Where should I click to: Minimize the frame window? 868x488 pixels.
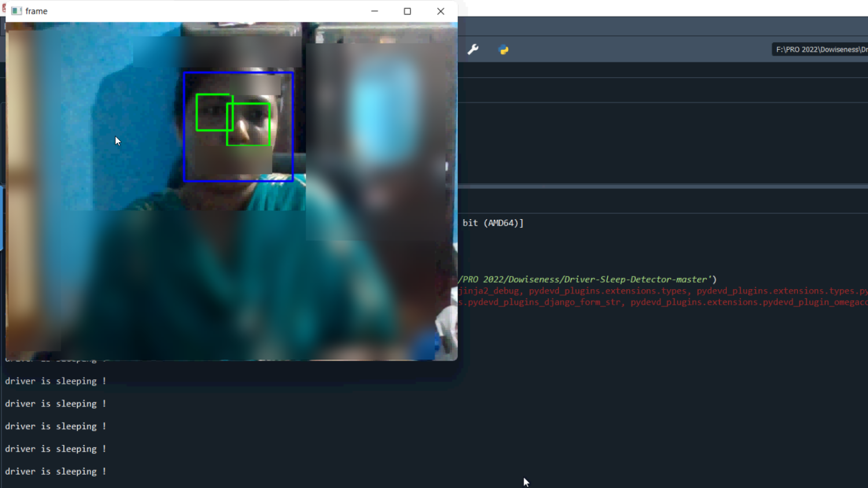[x=374, y=11]
